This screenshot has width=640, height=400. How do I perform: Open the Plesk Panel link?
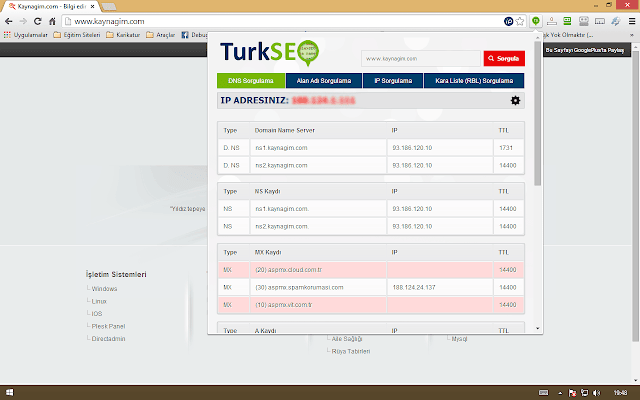[108, 326]
